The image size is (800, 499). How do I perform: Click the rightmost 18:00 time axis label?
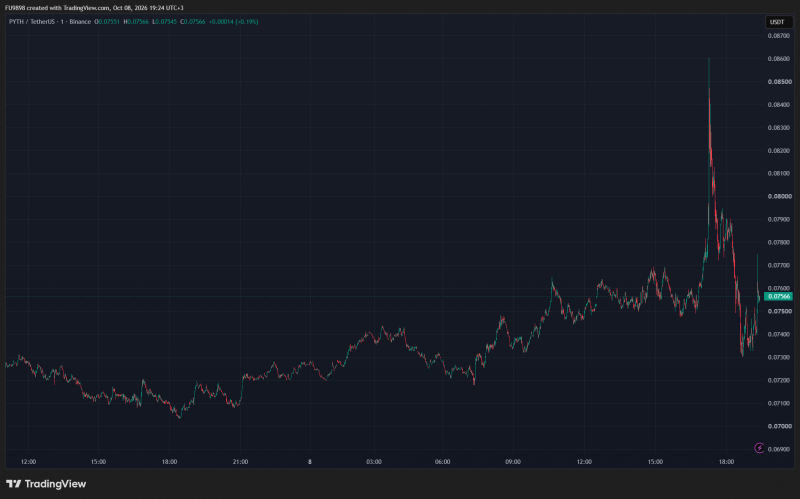[x=726, y=462]
